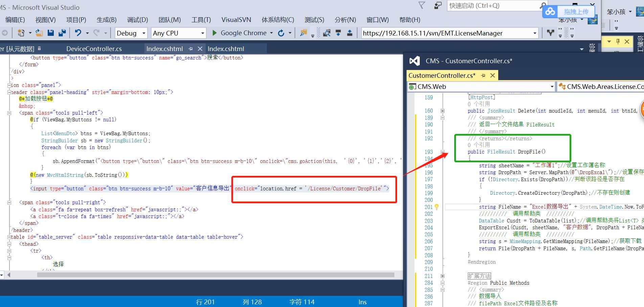Viewport: 644px width, 307px height.
Task: Click the Baidu cloud upload icon
Action: pyautogui.click(x=550, y=11)
